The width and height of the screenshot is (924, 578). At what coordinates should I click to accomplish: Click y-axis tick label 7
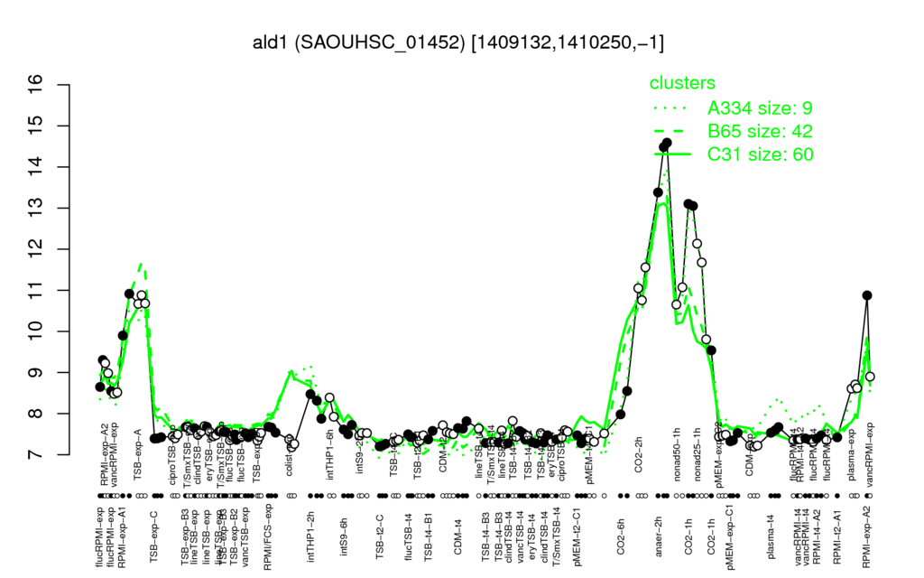click(36, 455)
